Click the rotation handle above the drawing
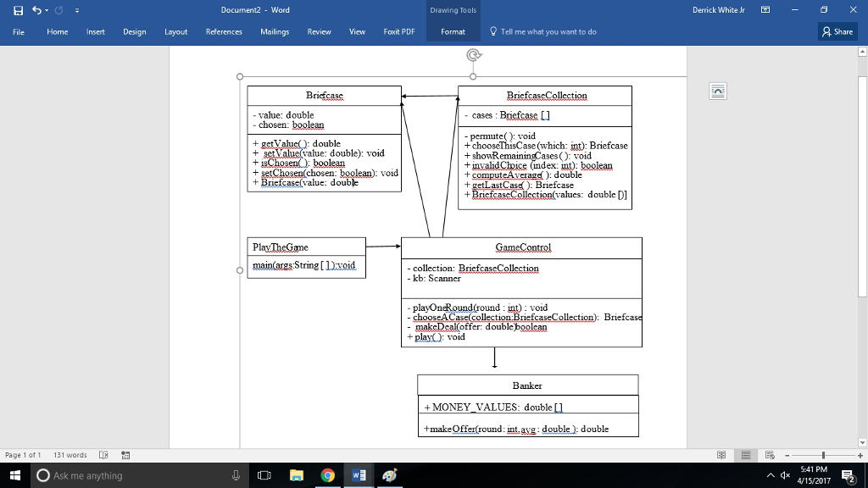This screenshot has width=868, height=488. [x=474, y=56]
